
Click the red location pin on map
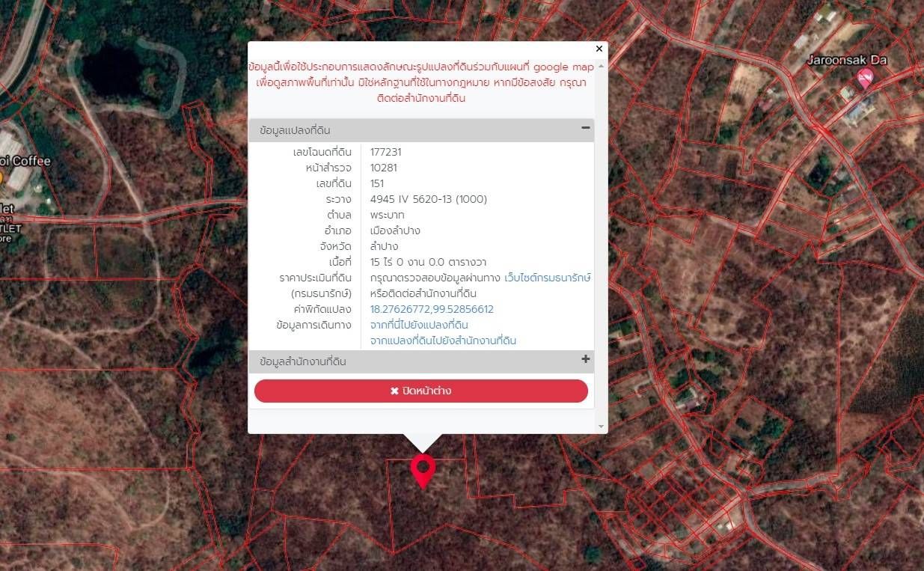[x=423, y=471]
